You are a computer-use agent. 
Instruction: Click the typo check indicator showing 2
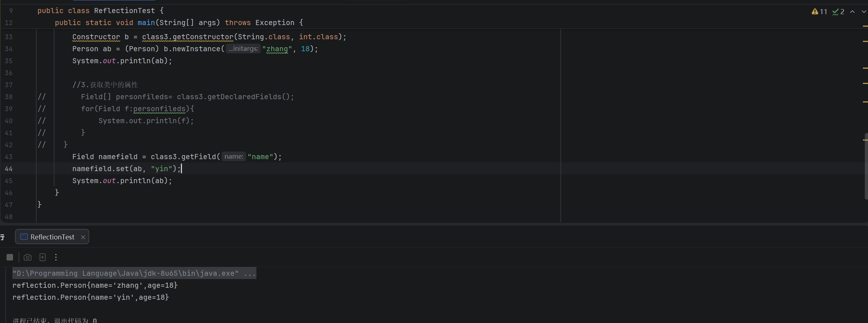click(838, 12)
